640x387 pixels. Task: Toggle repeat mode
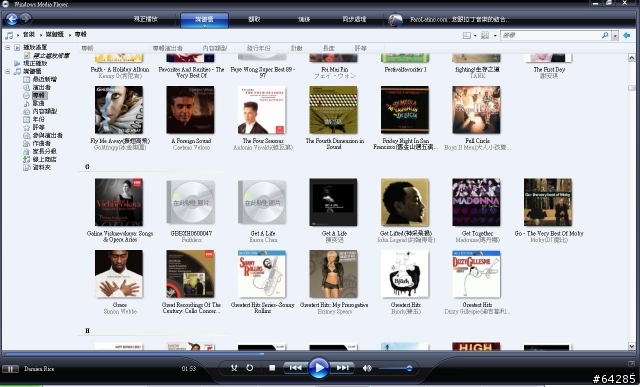pos(249,368)
